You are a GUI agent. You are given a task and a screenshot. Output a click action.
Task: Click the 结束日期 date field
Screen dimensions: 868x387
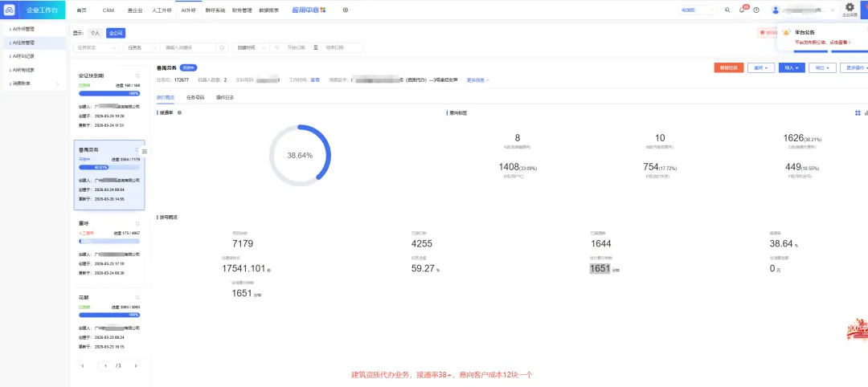coord(335,47)
